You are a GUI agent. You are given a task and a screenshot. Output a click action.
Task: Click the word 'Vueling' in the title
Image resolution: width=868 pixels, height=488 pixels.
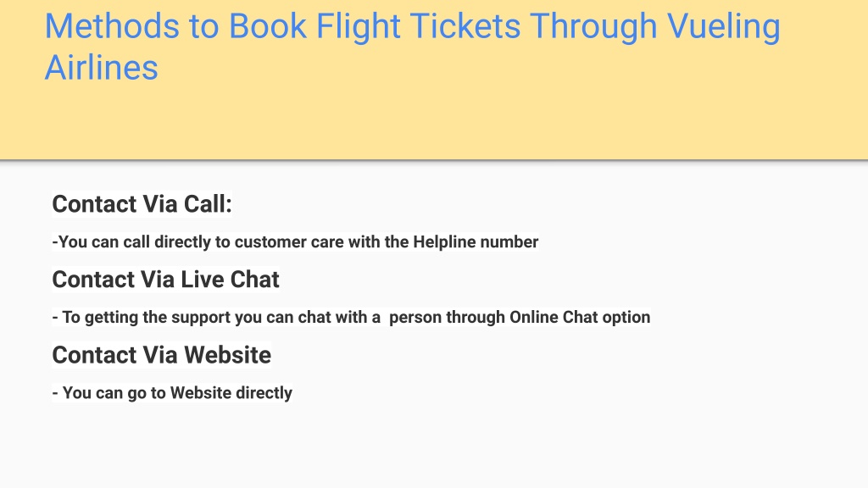pos(724,28)
